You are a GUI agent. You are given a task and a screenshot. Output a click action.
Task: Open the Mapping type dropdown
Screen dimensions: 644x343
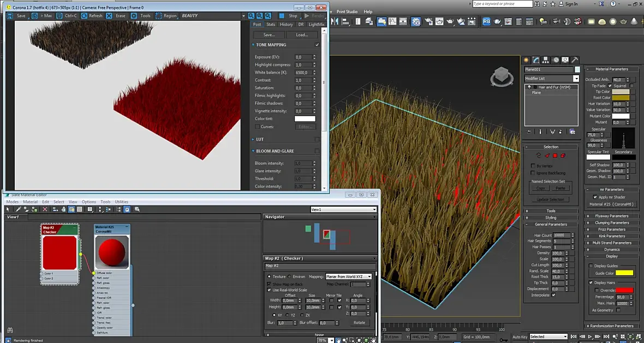348,276
